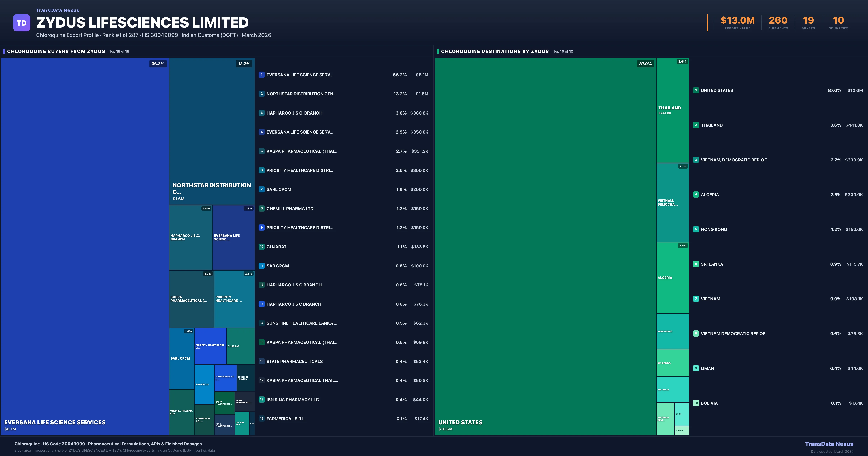The image size is (868, 456).
Task: Open the CHEMILL PHARMA LTD list entry
Action: pyautogui.click(x=290, y=208)
